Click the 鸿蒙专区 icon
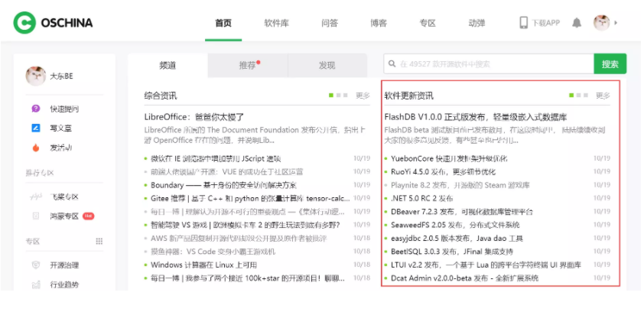This screenshot has height=312, width=644. click(x=36, y=216)
